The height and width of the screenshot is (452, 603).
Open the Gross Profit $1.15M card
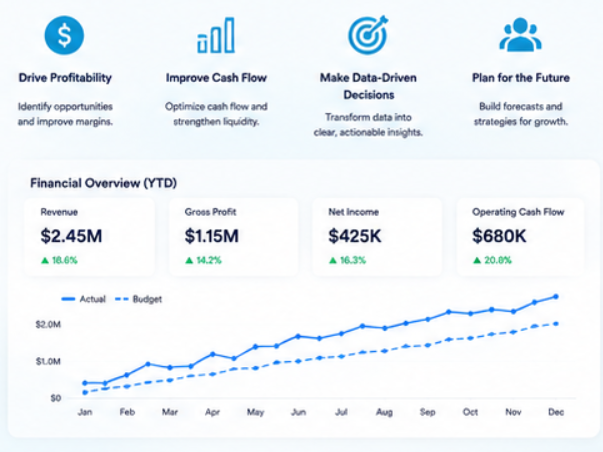233,237
